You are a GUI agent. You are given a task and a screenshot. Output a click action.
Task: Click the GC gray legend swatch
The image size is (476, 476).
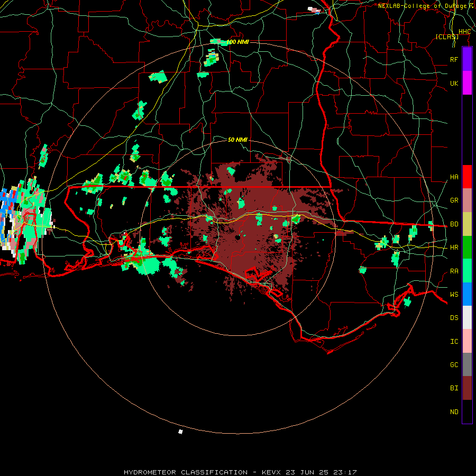coord(467,364)
